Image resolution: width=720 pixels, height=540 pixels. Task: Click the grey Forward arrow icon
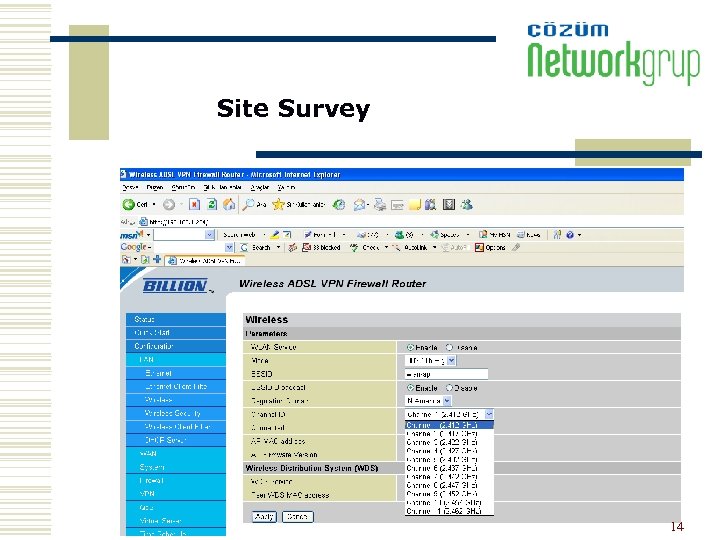[x=169, y=204]
